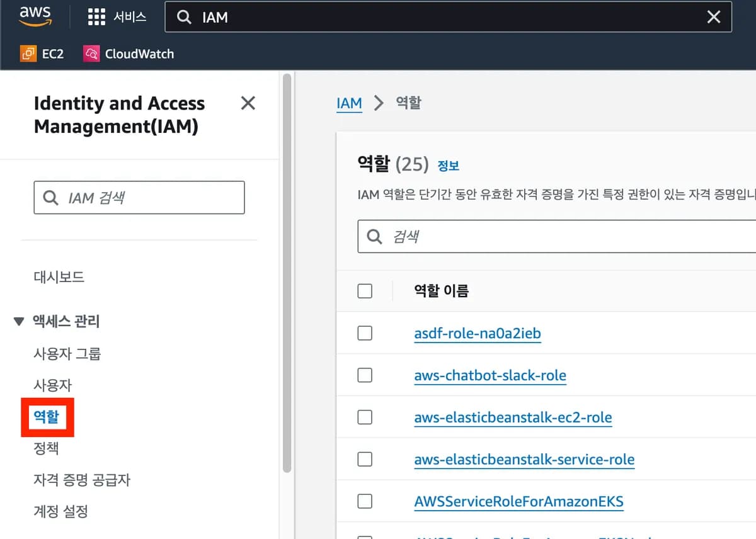
Task: Select 역할 in the sidebar
Action: point(47,417)
